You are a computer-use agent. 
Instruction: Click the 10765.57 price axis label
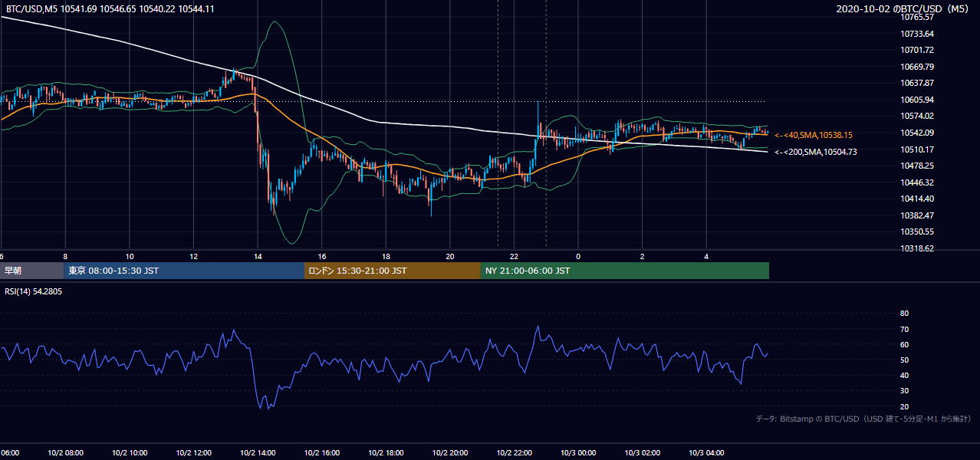point(916,17)
